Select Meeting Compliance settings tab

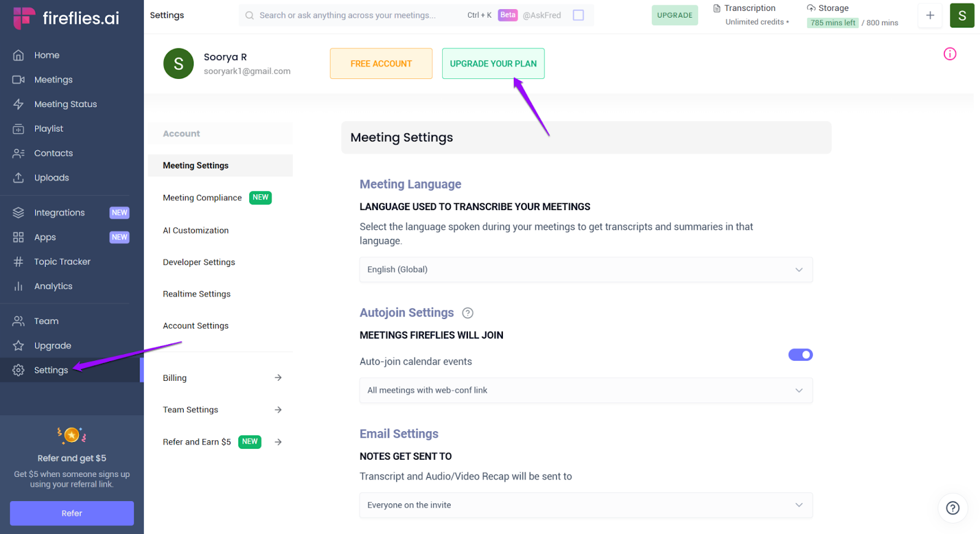click(202, 198)
